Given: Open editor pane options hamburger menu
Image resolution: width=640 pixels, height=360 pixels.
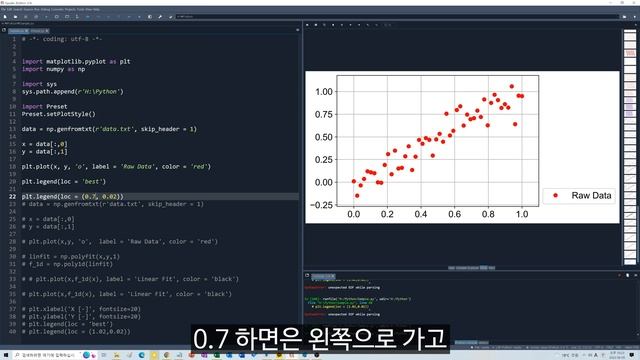Looking at the screenshot, I should coord(298,30).
